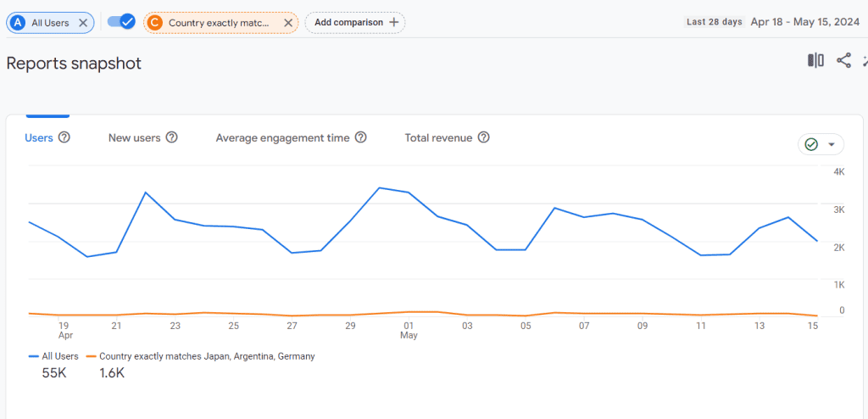Click help icon beside Average engagement time
This screenshot has height=419, width=868.
(360, 137)
